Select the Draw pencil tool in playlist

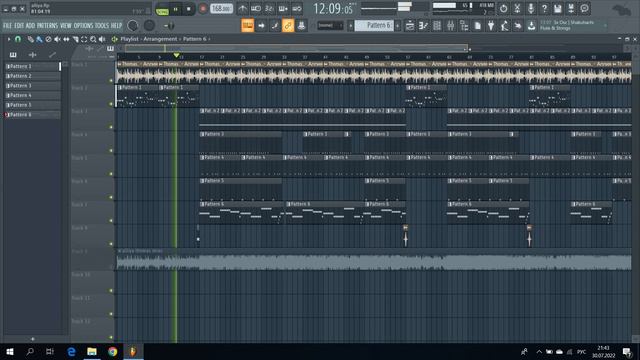[x=31, y=39]
